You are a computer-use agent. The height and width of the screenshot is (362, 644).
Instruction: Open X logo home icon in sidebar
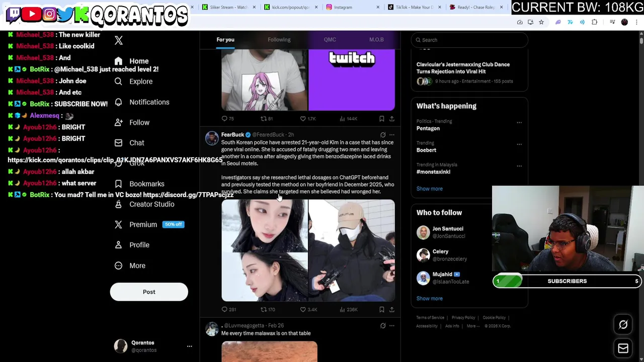coord(119,40)
